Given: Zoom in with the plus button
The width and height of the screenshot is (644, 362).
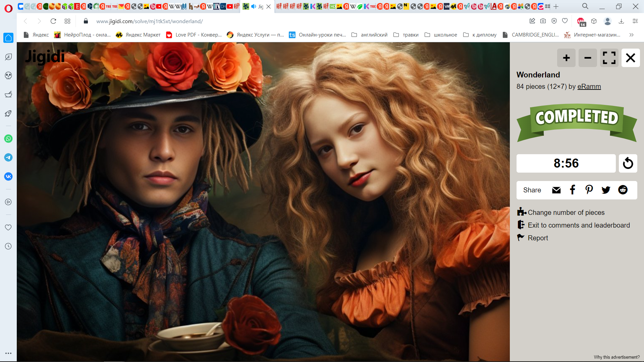Looking at the screenshot, I should point(566,58).
